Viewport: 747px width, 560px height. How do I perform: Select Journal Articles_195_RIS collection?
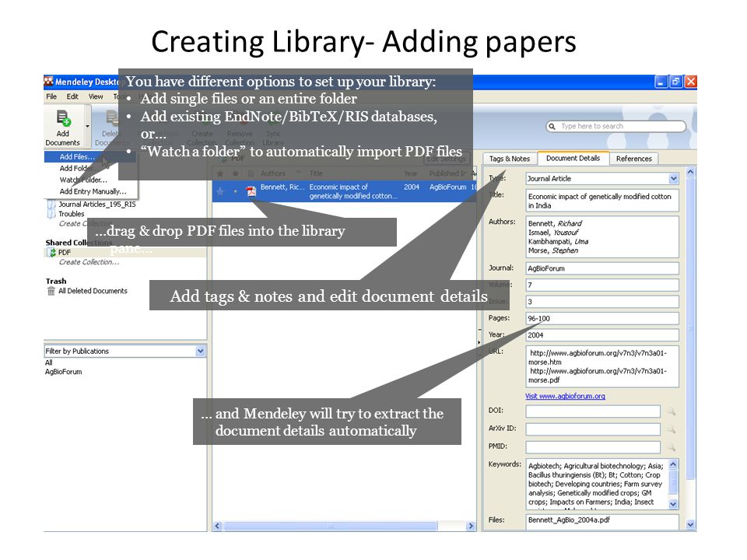point(96,205)
